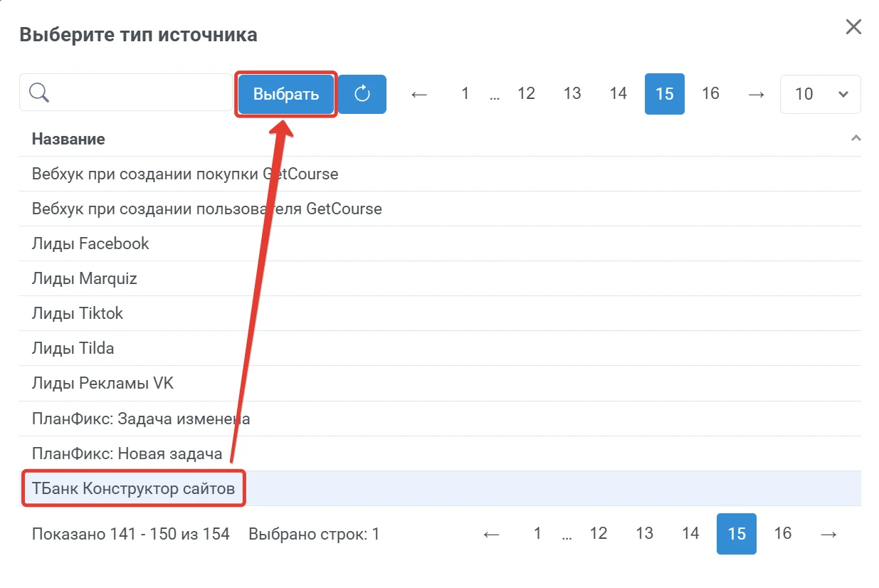Click the 'Выбрано строк: 1' status text
Viewport: 879px width, 588px height.
(x=314, y=534)
